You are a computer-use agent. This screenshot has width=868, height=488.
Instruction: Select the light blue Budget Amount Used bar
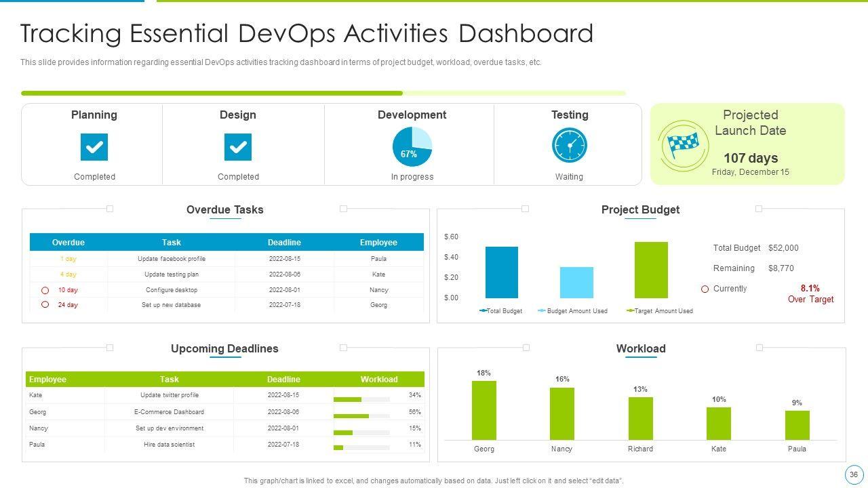click(x=576, y=283)
